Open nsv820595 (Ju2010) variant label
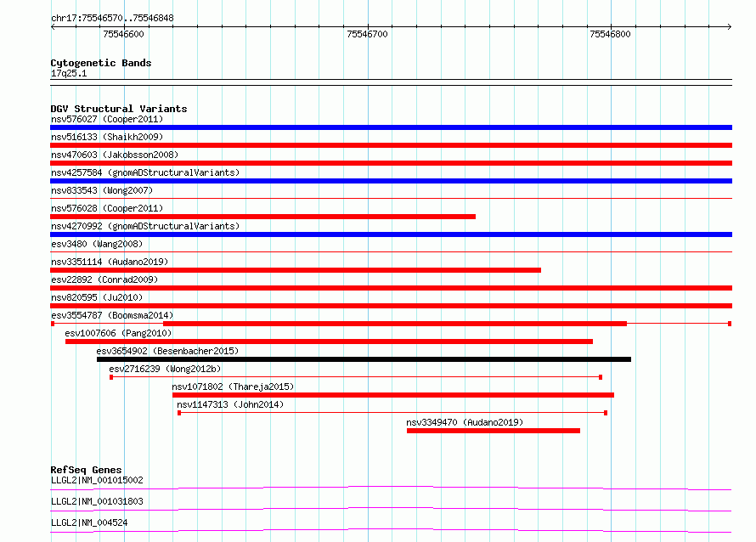756x542 pixels. (x=97, y=297)
